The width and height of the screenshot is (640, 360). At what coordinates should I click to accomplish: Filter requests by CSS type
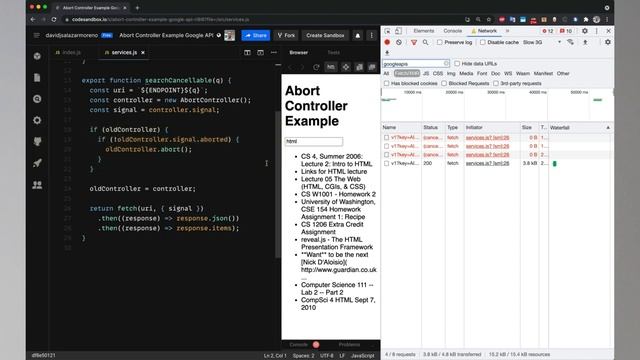point(438,73)
